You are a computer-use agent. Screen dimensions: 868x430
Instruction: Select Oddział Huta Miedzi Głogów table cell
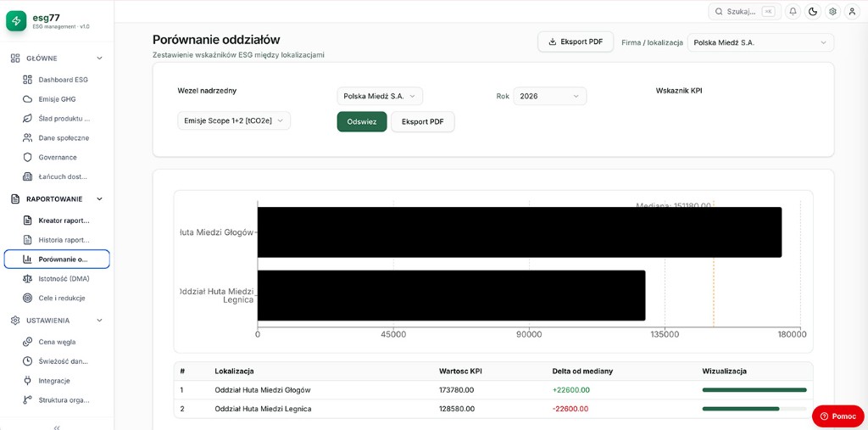(x=263, y=390)
